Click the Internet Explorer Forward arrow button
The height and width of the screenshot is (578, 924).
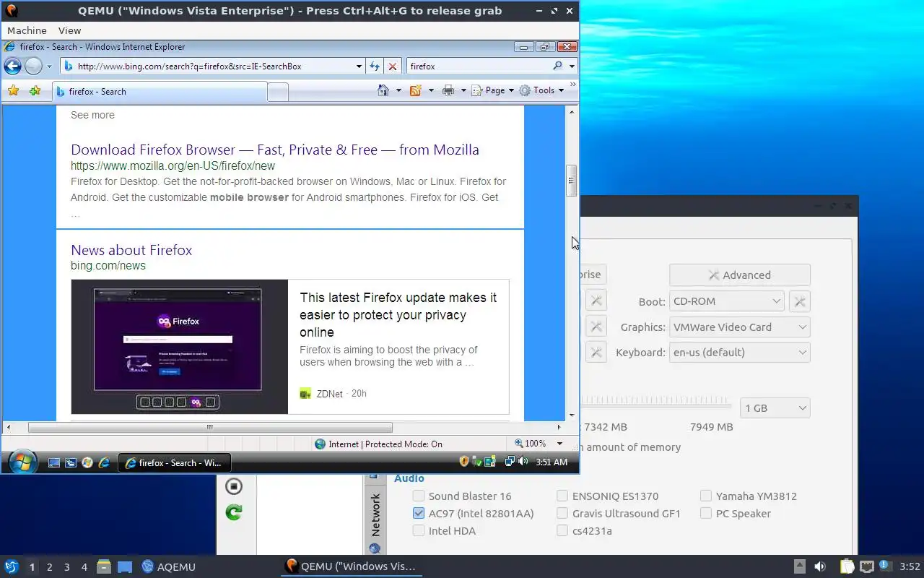coord(33,66)
